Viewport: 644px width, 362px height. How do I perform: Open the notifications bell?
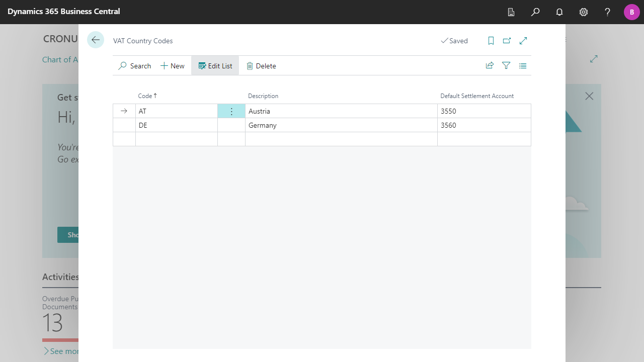pos(559,12)
